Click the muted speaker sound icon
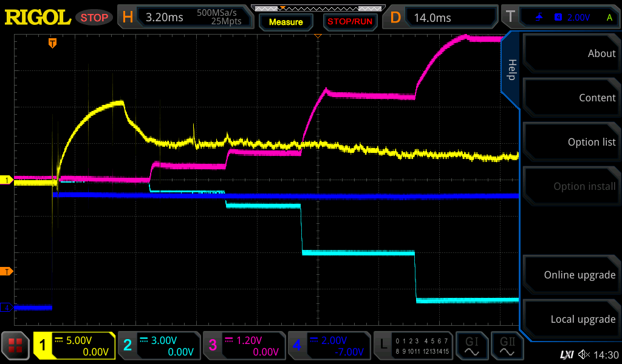The height and width of the screenshot is (364, 622). 584,354
